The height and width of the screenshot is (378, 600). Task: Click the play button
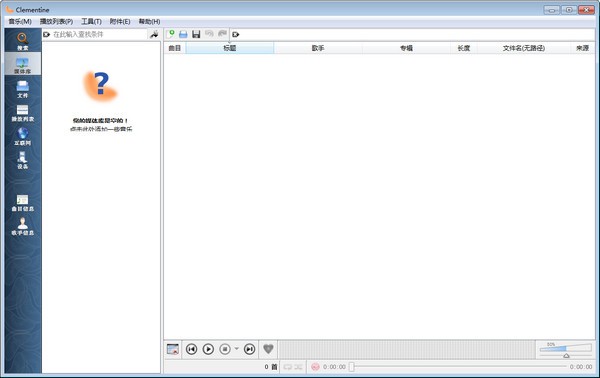coord(208,349)
